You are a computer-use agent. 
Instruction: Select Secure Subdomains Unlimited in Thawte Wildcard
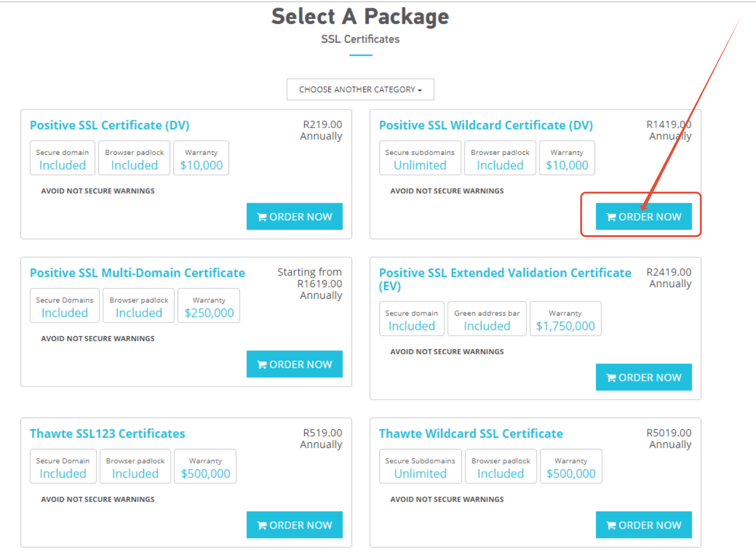[x=420, y=467]
